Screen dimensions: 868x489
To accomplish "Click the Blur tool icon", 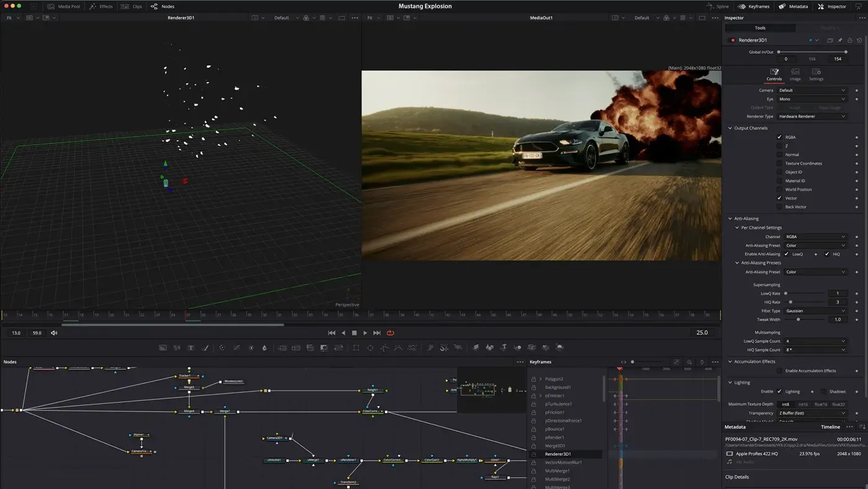I will [x=264, y=348].
